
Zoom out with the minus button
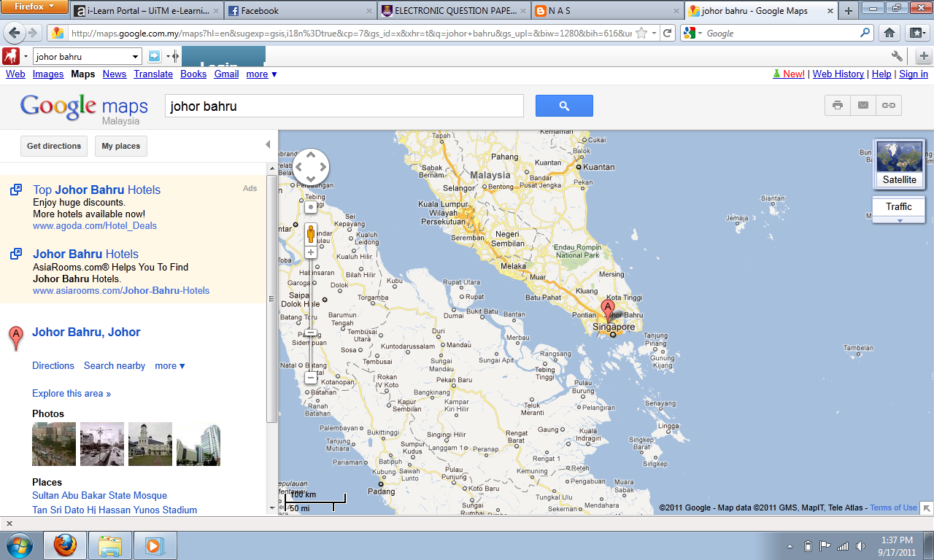coord(311,378)
